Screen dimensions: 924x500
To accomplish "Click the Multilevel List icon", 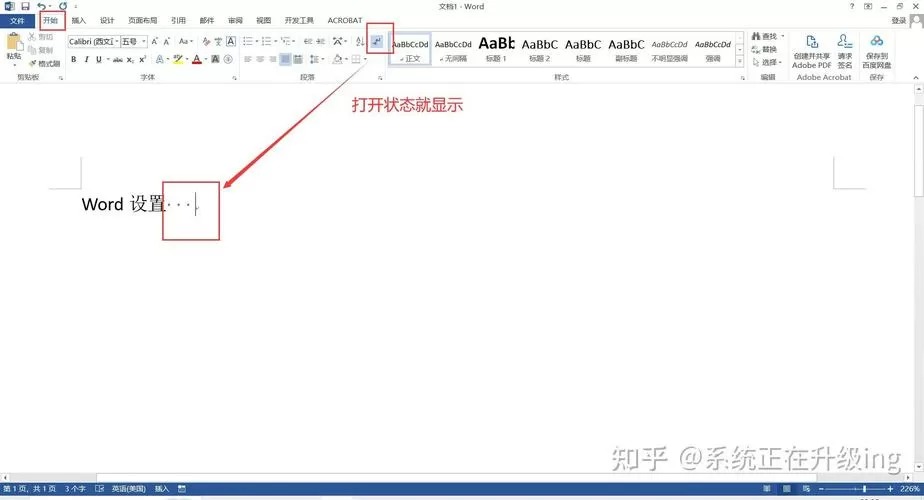I will [288, 41].
